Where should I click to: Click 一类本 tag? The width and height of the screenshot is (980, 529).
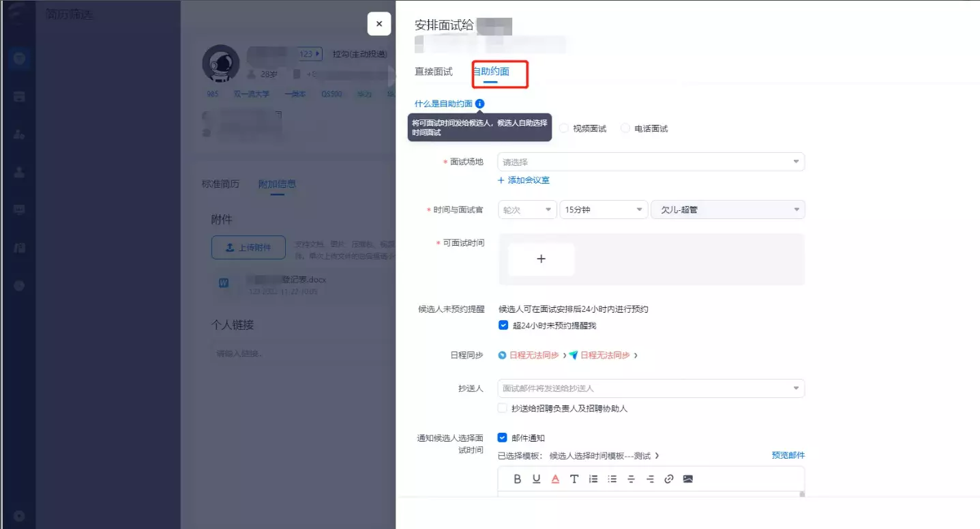[x=296, y=94]
